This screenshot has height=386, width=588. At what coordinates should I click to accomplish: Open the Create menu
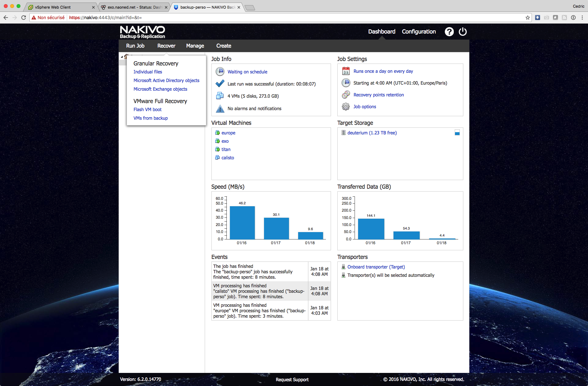224,46
